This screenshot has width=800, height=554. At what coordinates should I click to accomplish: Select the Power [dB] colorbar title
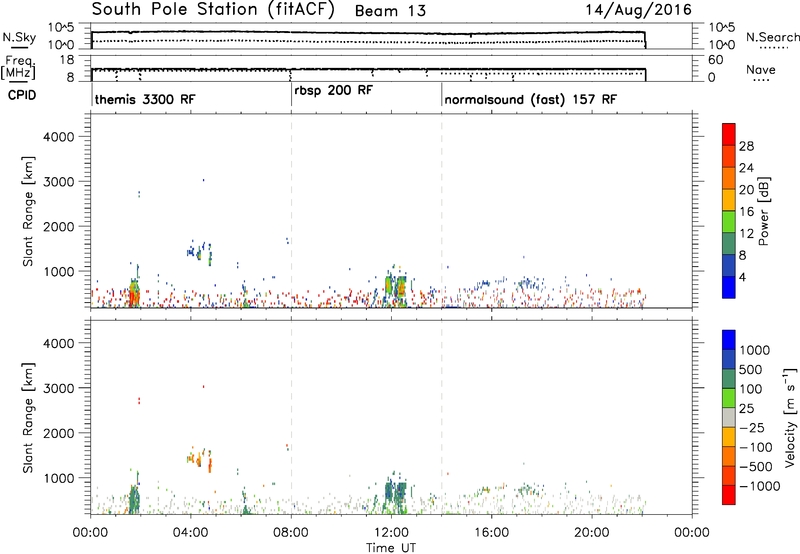764,211
